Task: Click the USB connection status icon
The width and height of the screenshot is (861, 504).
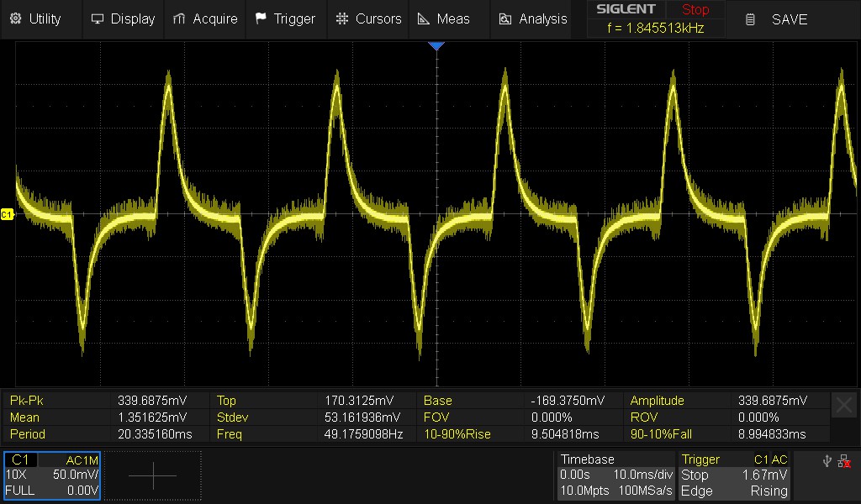Action: (827, 461)
